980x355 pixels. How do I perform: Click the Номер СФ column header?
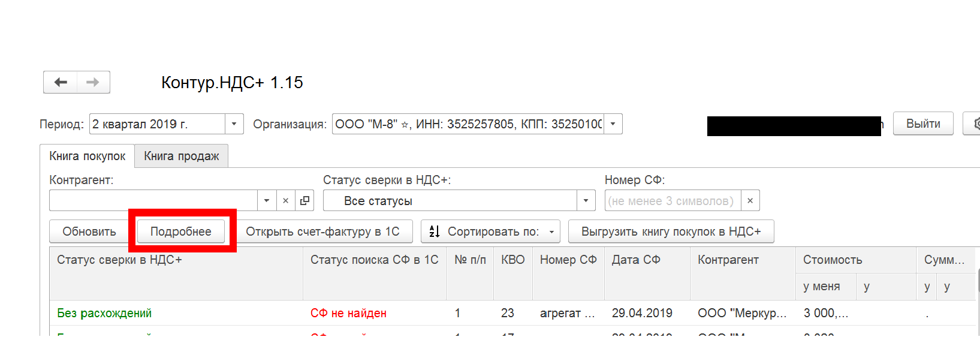(568, 273)
